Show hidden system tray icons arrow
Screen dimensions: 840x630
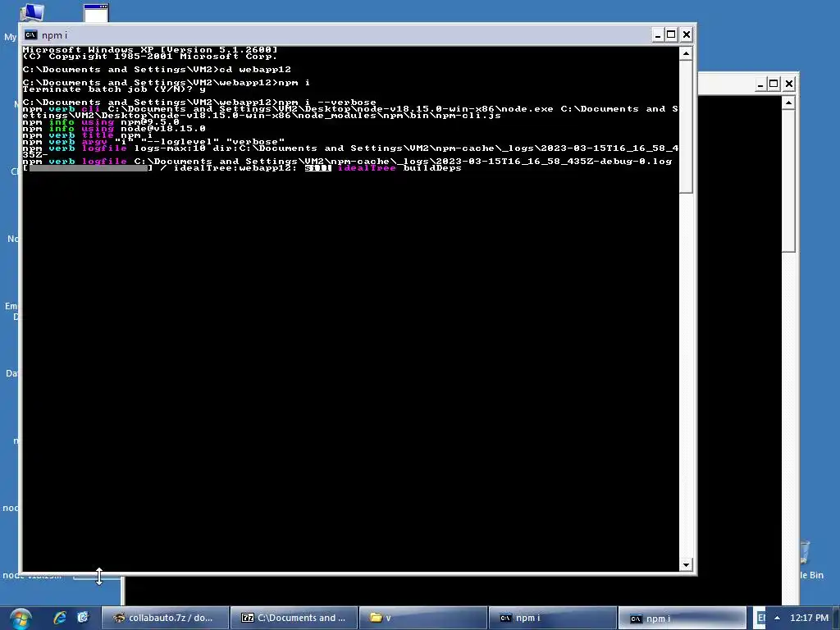777,619
